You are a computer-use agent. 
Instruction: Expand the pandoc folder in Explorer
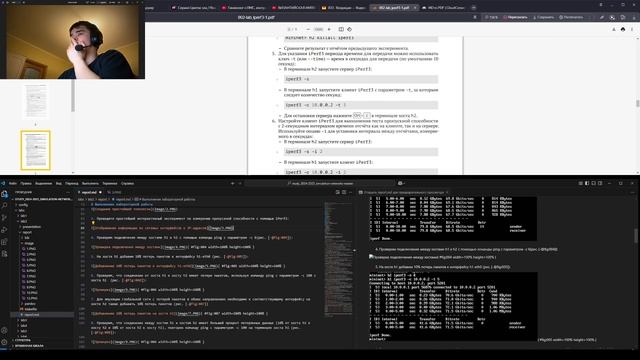tap(30, 304)
